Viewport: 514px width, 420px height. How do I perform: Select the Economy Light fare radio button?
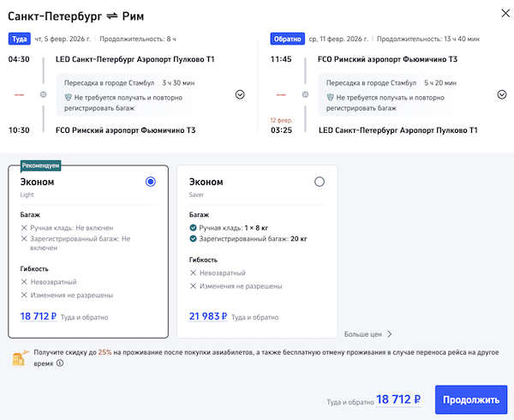[x=151, y=182]
